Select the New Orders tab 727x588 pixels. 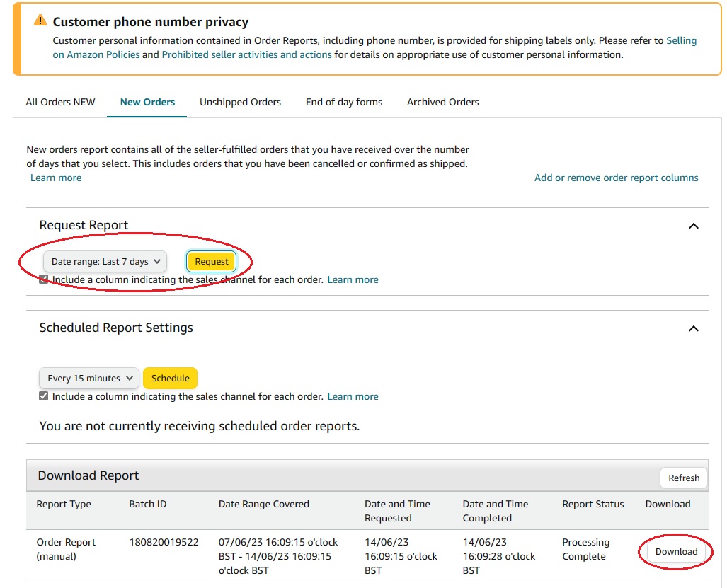(147, 102)
